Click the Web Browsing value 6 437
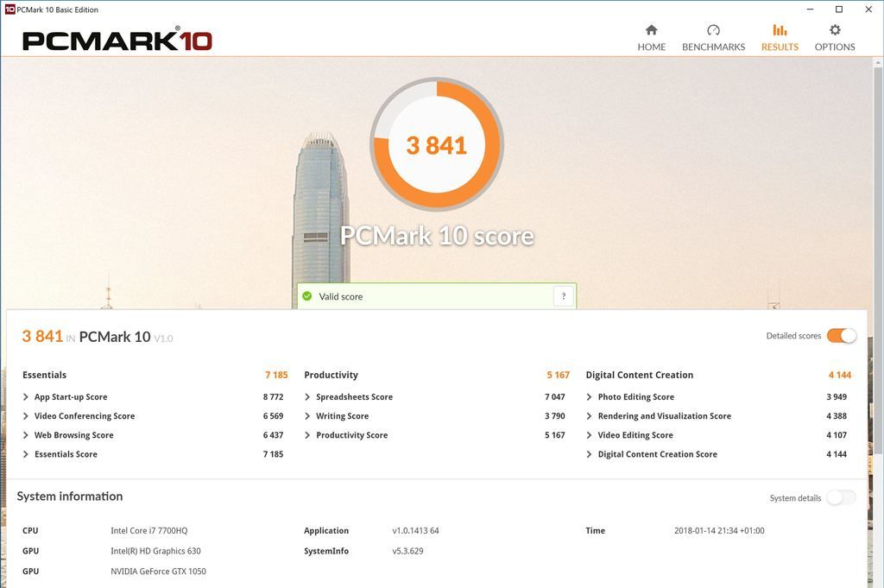Image resolution: width=884 pixels, height=588 pixels. (x=273, y=435)
